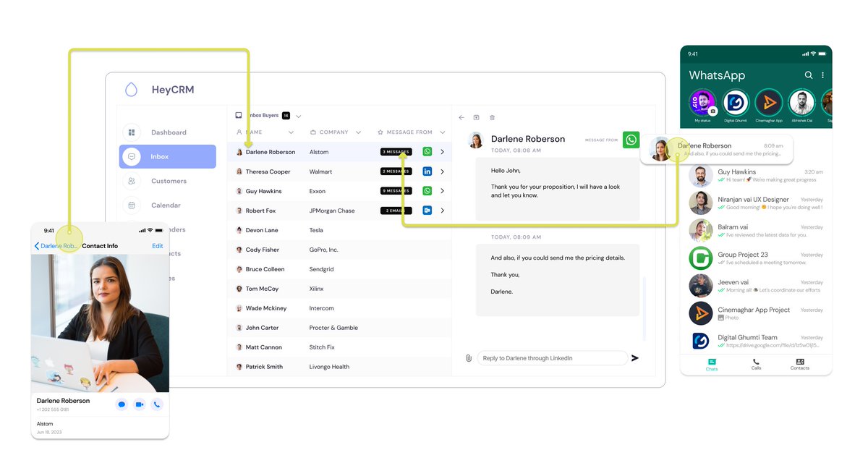Open Guy Hawkins chat in WhatsApp
Viewport: 868px width, 471px height.
(756, 176)
